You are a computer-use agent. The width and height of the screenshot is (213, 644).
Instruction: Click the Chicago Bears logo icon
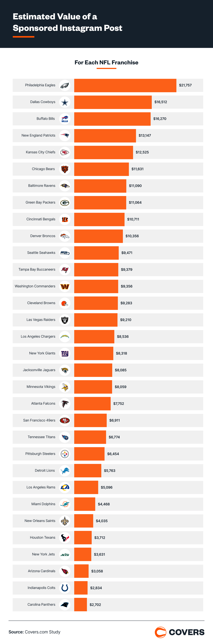[65, 169]
